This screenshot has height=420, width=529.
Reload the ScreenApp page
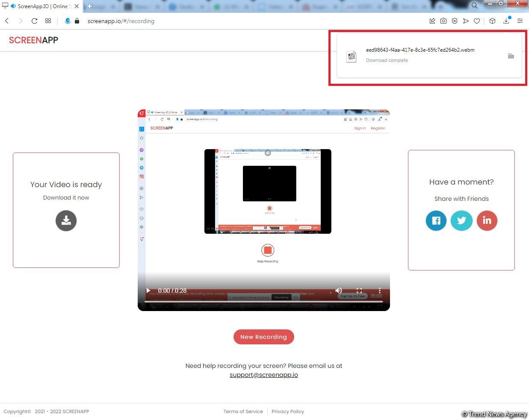click(34, 21)
